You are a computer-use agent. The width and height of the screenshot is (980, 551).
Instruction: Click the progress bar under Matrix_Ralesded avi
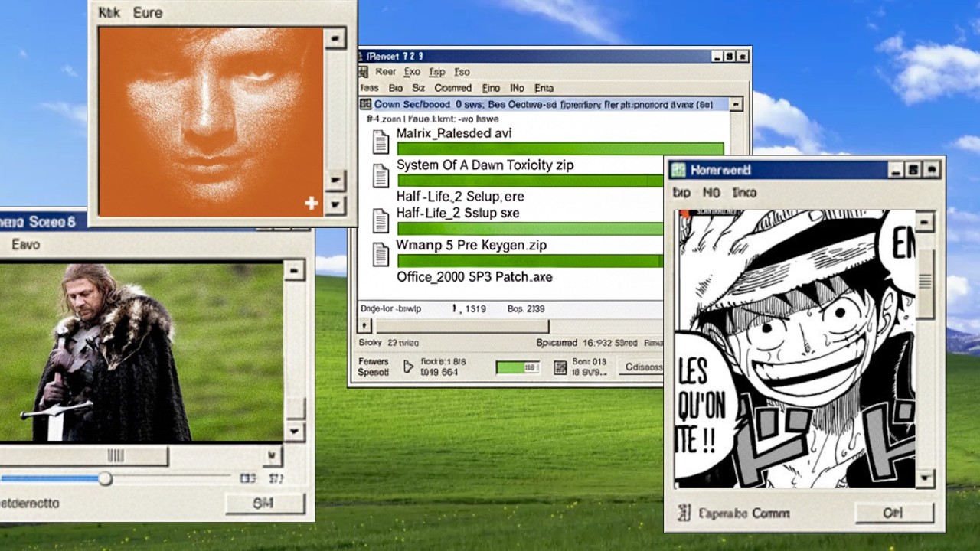click(560, 148)
